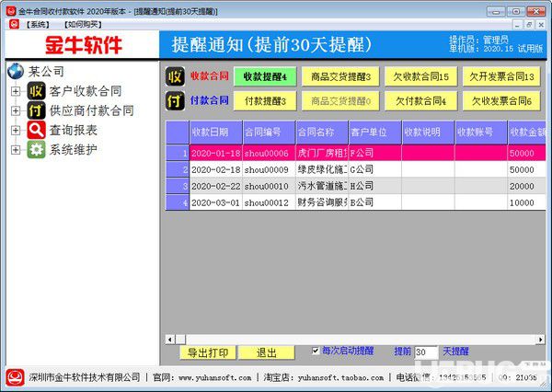Click the red logo icon in the menu bar
Screen dimensions: 552x392
click(x=14, y=24)
